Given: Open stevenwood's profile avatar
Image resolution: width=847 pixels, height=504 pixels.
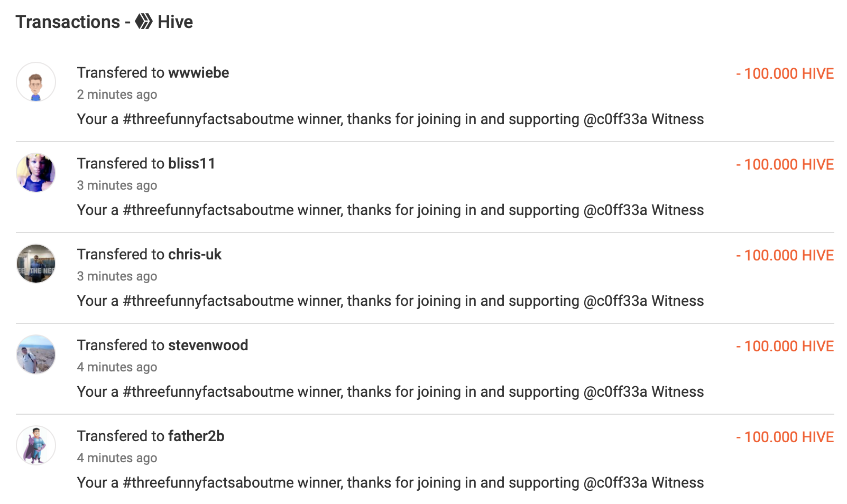Looking at the screenshot, I should 36,354.
